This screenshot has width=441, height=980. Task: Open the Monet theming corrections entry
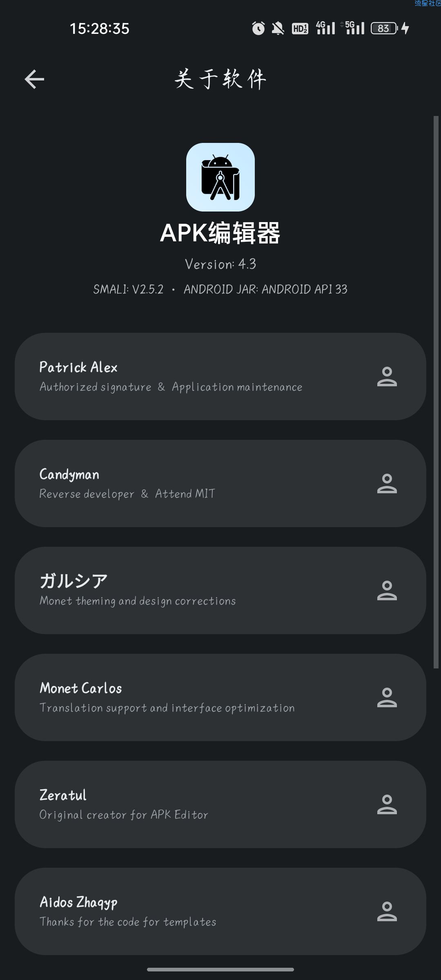click(x=220, y=590)
